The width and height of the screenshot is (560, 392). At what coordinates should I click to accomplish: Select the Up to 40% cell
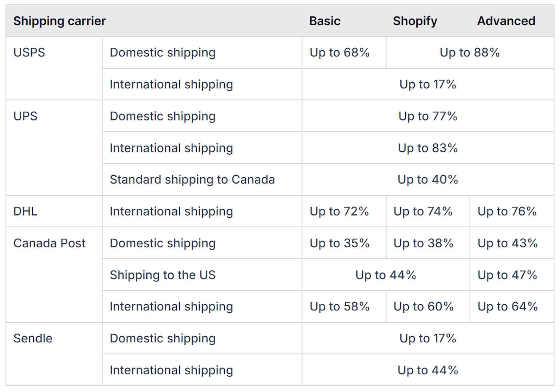(428, 180)
